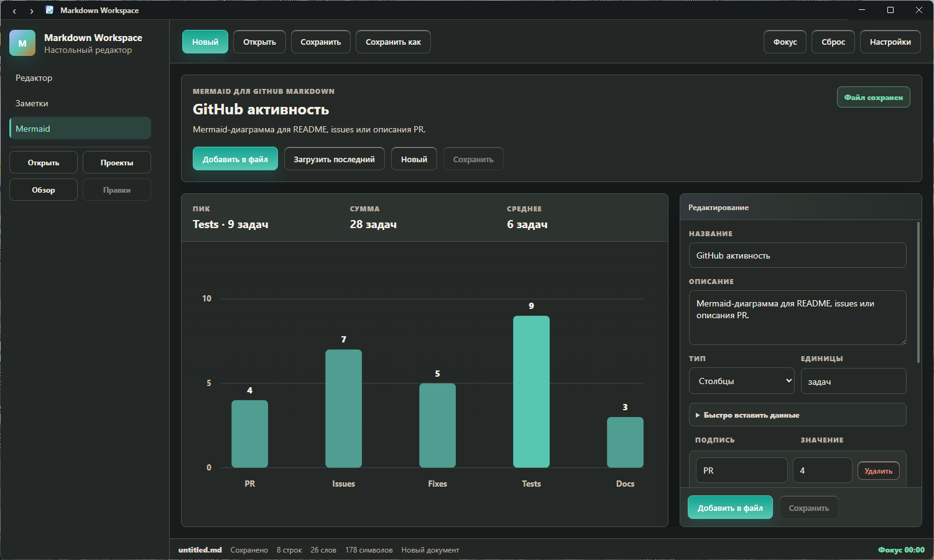Click Добавить в файл at the editing panel bottom
This screenshot has width=934, height=560.
pyautogui.click(x=730, y=507)
